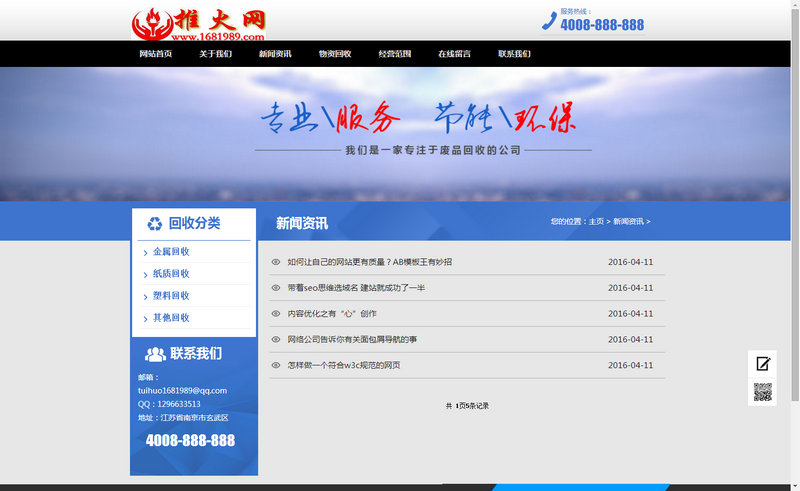Open 关于我们 navigation item
The image size is (800, 491).
tap(215, 54)
